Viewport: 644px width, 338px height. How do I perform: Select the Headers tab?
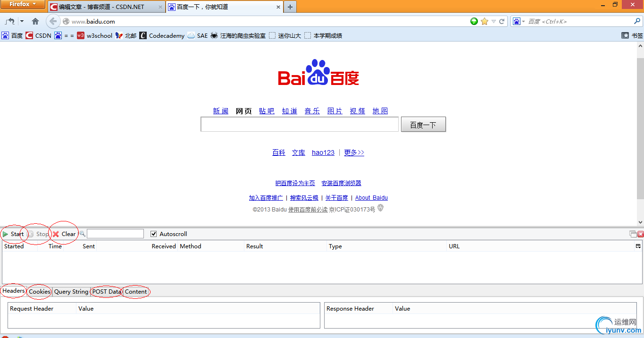click(x=14, y=291)
